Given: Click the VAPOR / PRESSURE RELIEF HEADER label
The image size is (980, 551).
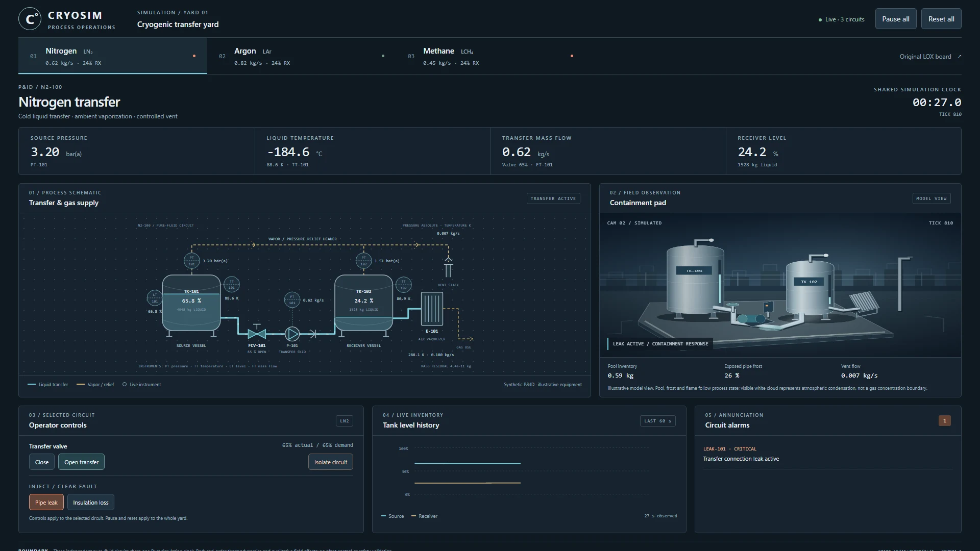Looking at the screenshot, I should [303, 239].
